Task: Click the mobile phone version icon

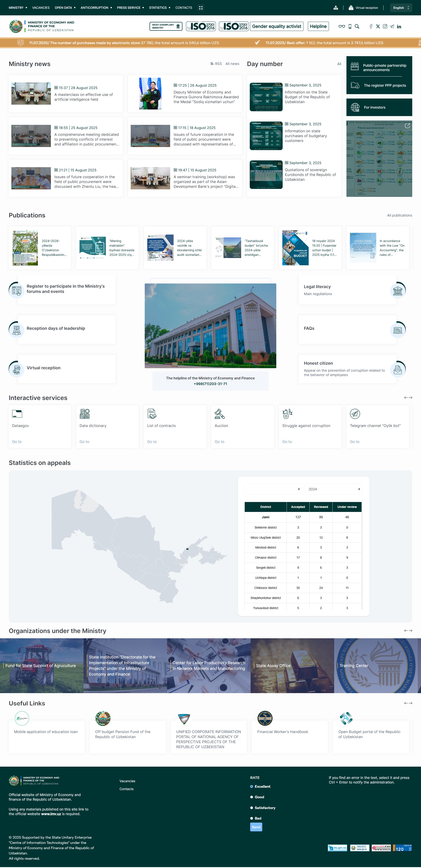Action: point(350,26)
